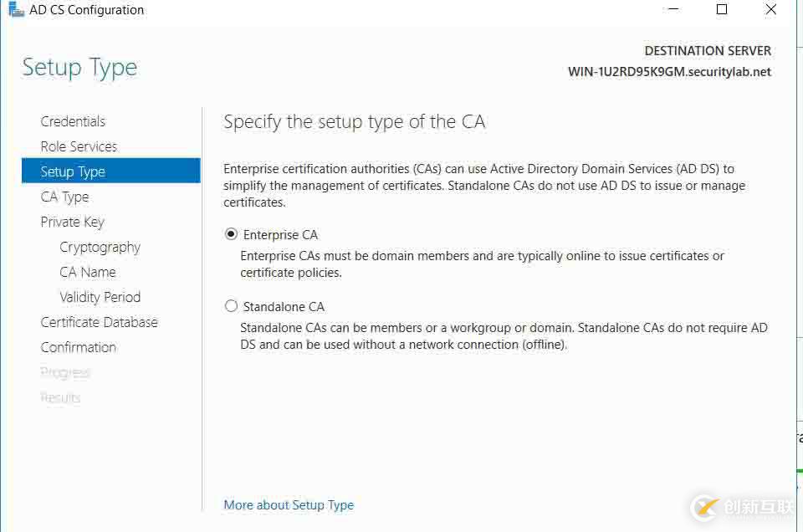
Task: Click the More about Setup Type link
Action: click(289, 505)
